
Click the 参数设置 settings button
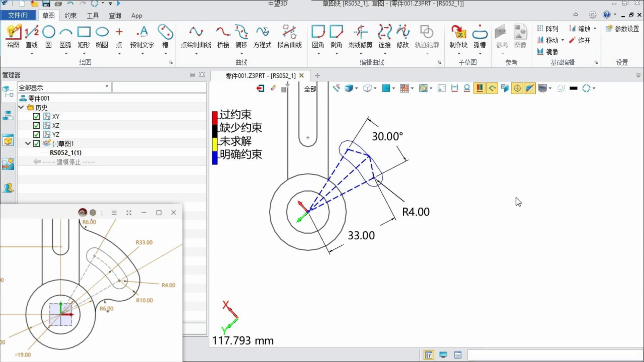click(623, 29)
